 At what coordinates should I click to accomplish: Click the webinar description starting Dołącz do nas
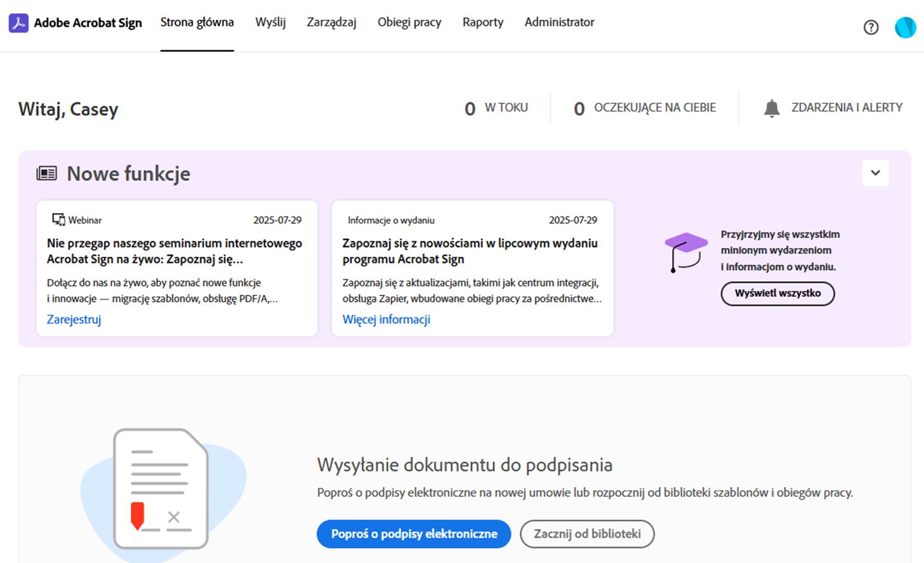162,291
